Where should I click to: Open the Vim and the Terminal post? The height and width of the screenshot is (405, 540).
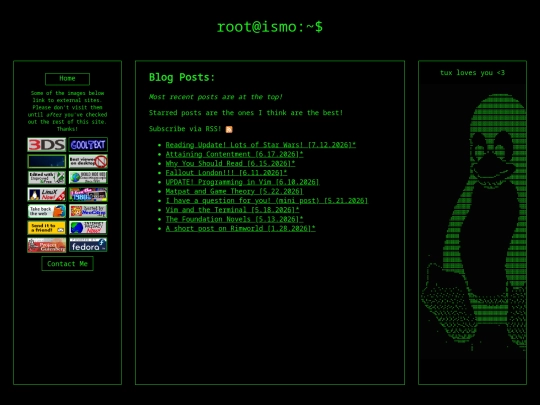click(232, 210)
